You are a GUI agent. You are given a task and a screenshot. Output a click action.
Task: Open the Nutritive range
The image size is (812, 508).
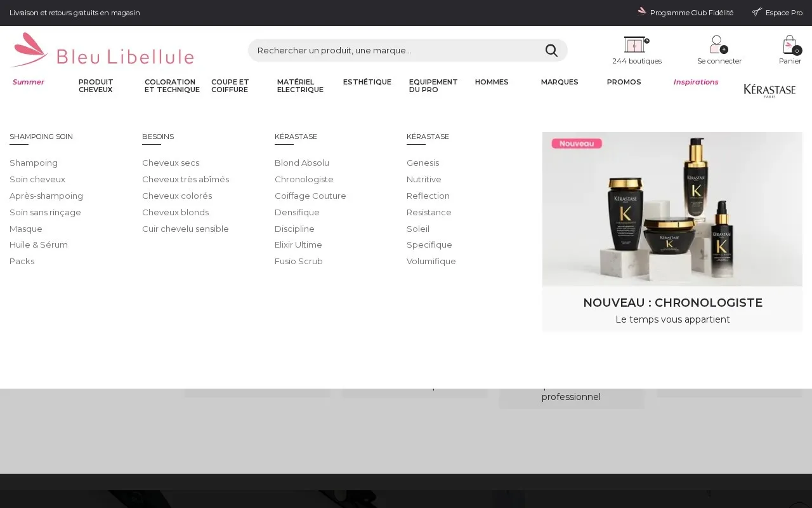pyautogui.click(x=424, y=180)
